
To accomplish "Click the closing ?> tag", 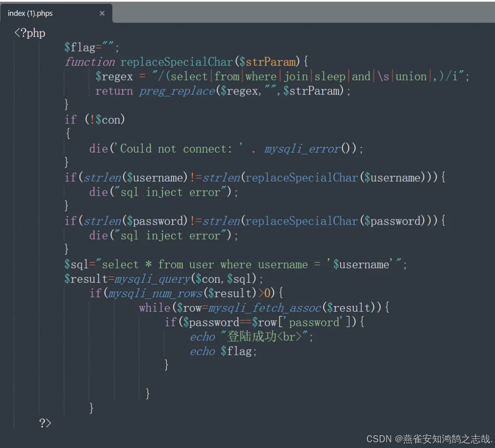I will click(45, 423).
